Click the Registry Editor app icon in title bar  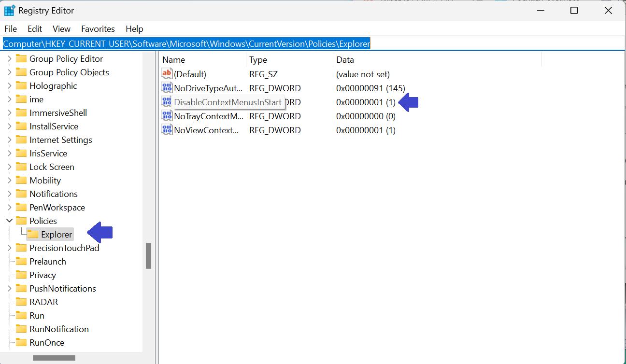[10, 11]
